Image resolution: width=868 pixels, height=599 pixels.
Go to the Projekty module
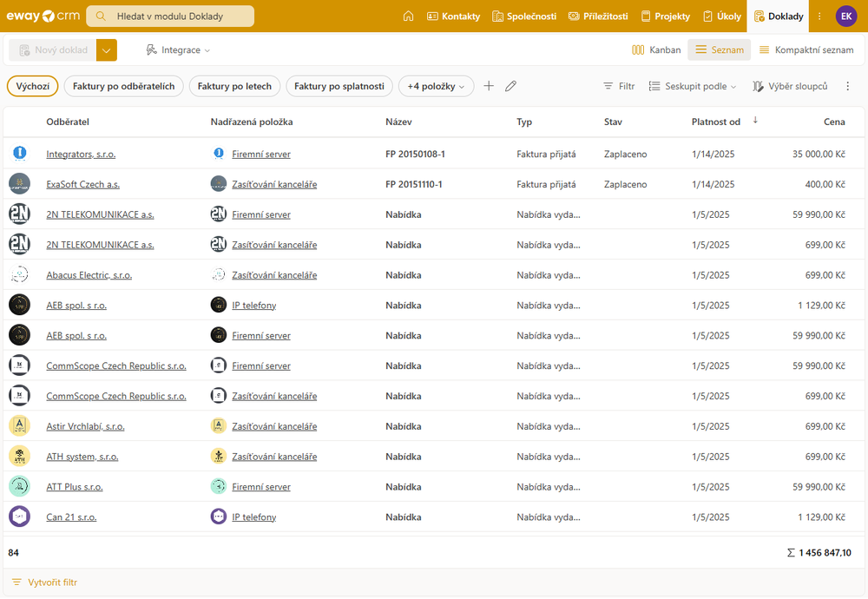click(666, 16)
